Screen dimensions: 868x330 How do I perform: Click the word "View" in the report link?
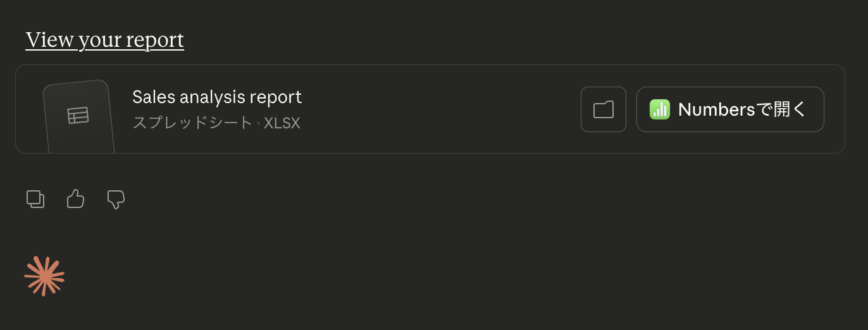(x=49, y=40)
